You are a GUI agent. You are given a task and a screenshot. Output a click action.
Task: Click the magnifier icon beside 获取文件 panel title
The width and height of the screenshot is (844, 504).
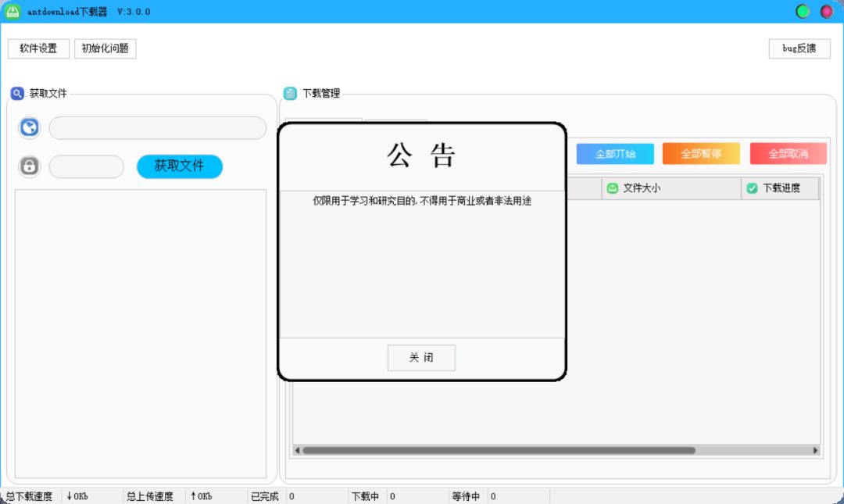click(x=17, y=93)
